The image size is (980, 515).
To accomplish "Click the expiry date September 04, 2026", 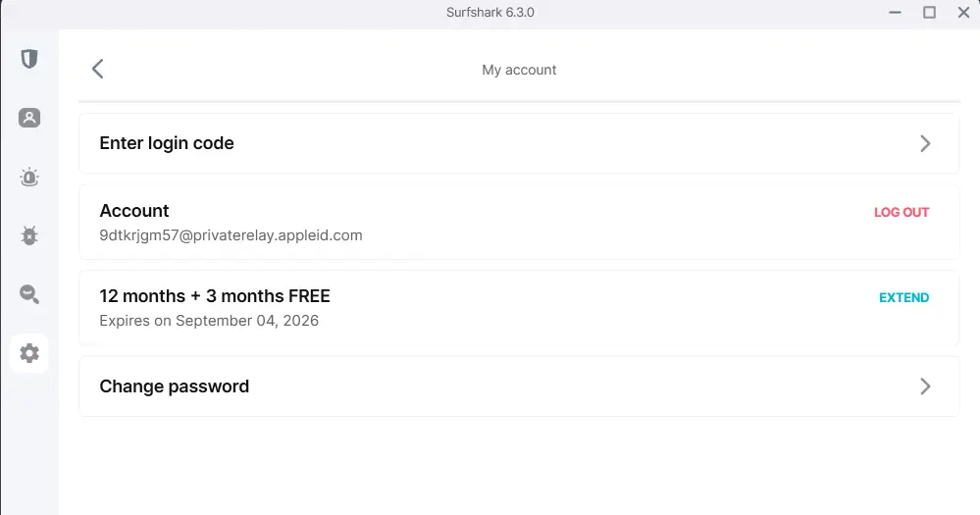I will pyautogui.click(x=247, y=321).
